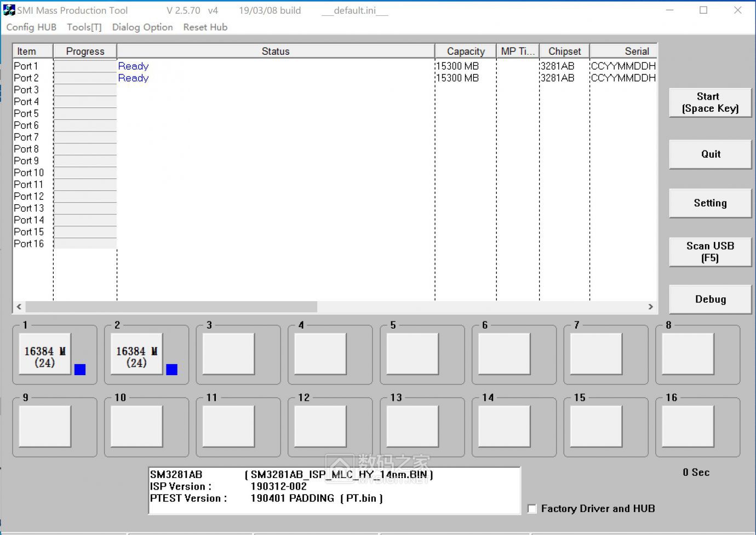Click the MP Ti... column header
Screen dimensions: 756x535
[518, 51]
